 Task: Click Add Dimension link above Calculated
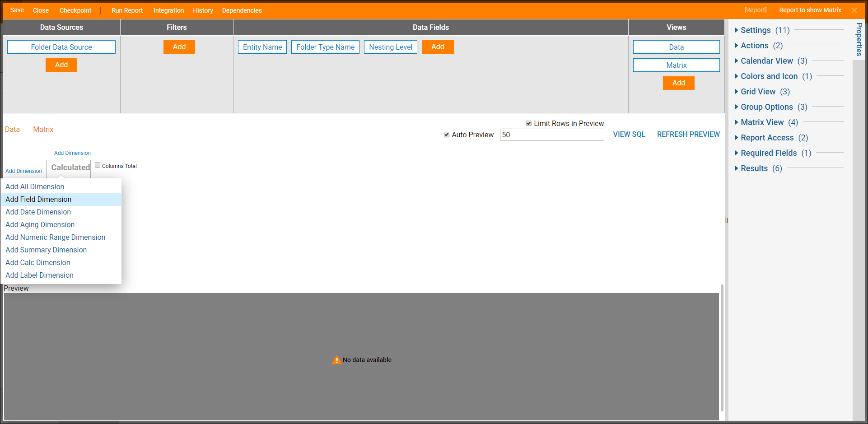tap(72, 153)
